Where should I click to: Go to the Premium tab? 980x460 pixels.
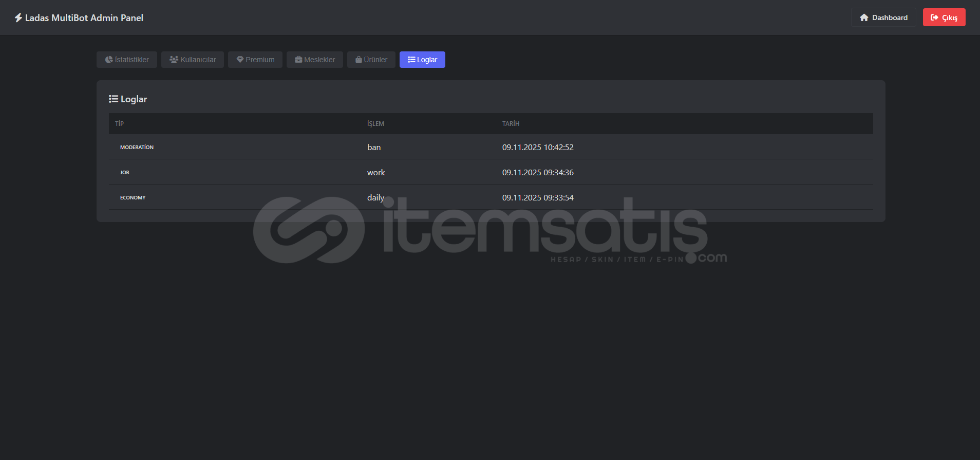click(255, 60)
